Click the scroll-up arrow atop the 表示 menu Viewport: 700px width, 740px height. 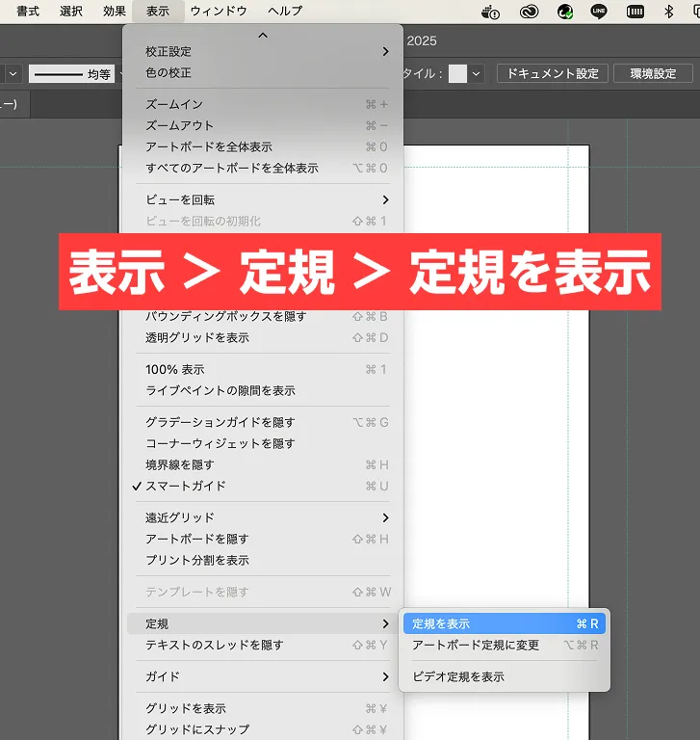[x=263, y=35]
